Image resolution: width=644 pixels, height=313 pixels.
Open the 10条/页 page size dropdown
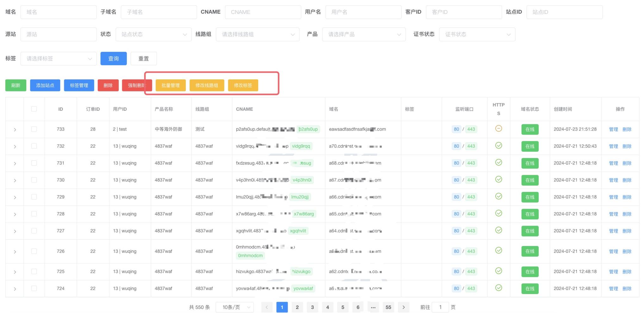pos(234,307)
